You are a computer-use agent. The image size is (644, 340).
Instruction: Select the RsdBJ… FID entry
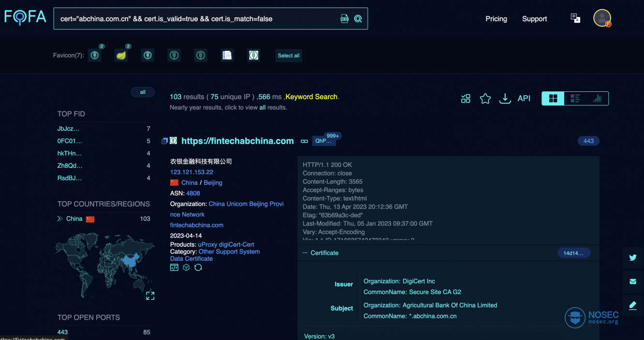[70, 178]
